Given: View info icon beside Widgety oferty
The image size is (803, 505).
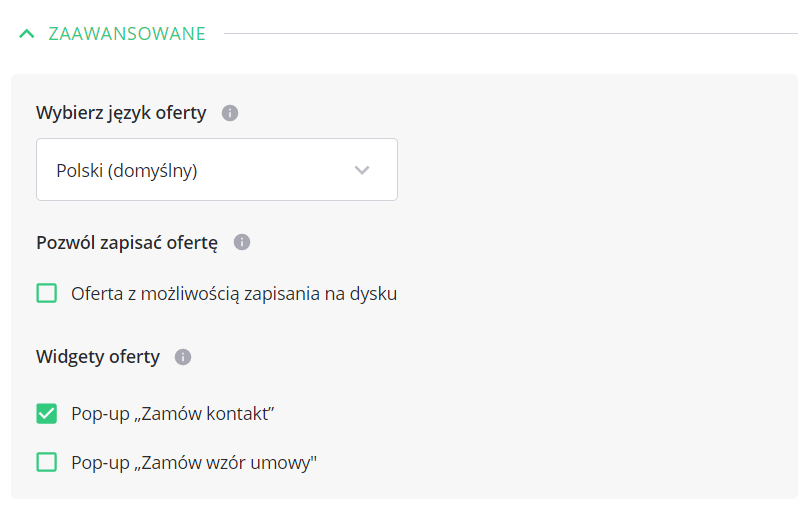Looking at the screenshot, I should (x=182, y=357).
